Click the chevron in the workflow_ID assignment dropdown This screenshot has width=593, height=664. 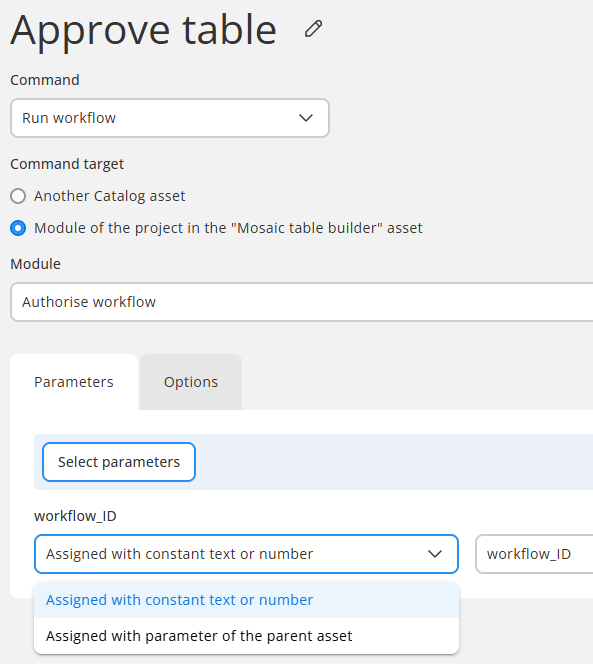(x=435, y=554)
